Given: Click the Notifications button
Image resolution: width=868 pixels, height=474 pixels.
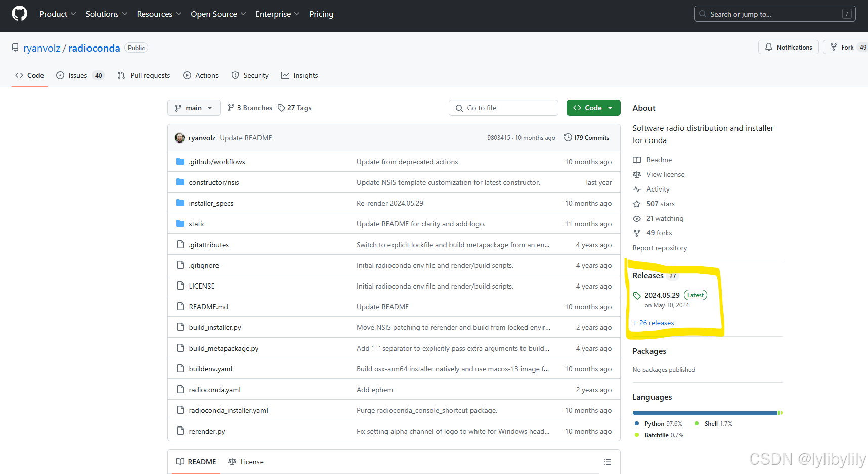Looking at the screenshot, I should (789, 47).
